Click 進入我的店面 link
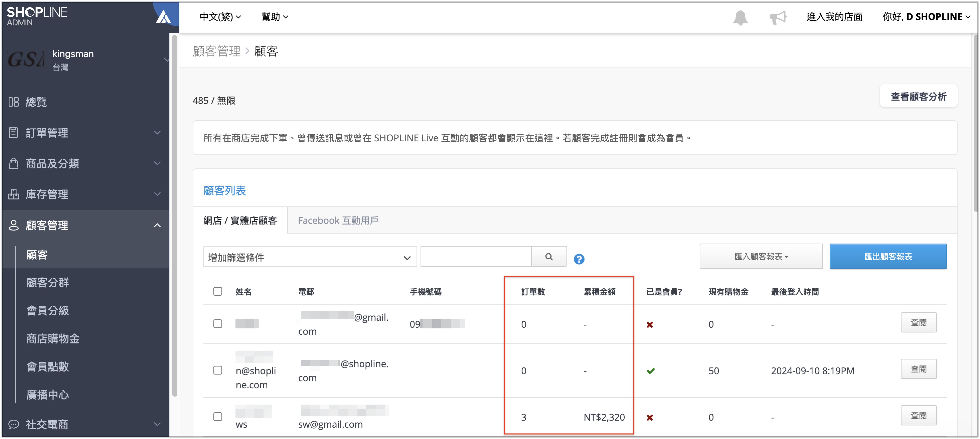980x439 pixels. 834,17
